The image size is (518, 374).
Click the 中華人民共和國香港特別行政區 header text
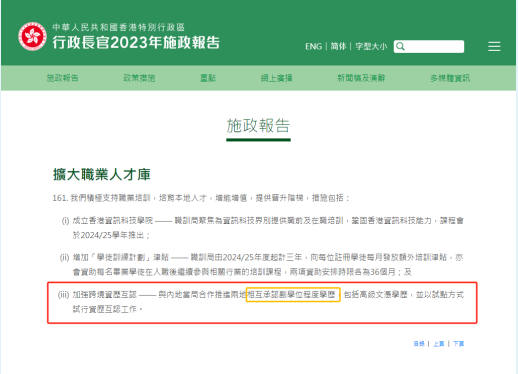(x=119, y=27)
